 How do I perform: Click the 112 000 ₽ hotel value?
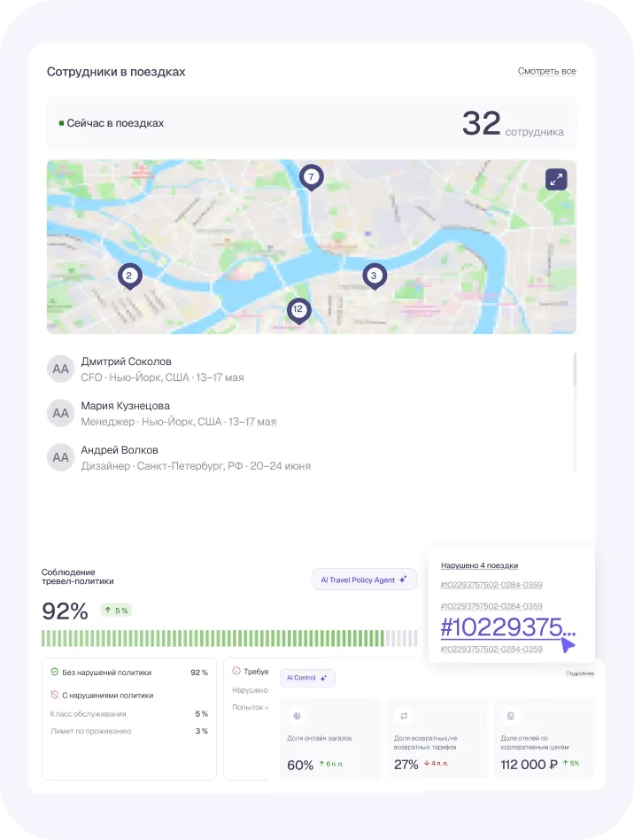click(529, 765)
